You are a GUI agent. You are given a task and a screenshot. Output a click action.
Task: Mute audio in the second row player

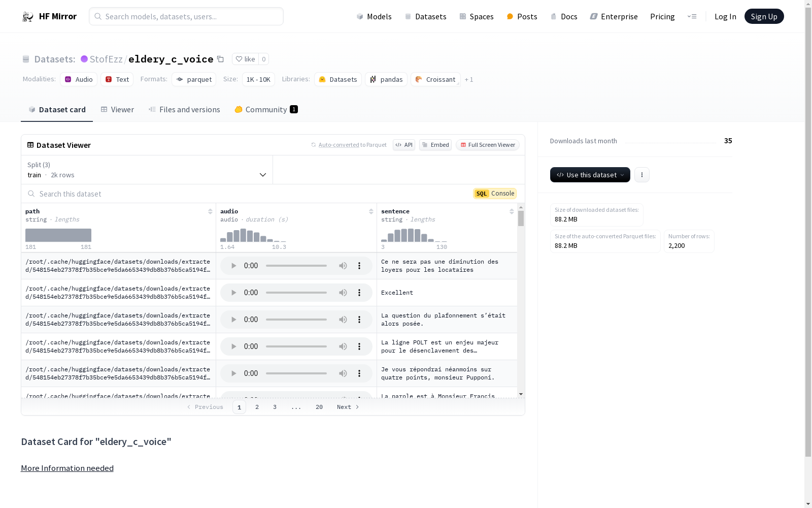(343, 293)
